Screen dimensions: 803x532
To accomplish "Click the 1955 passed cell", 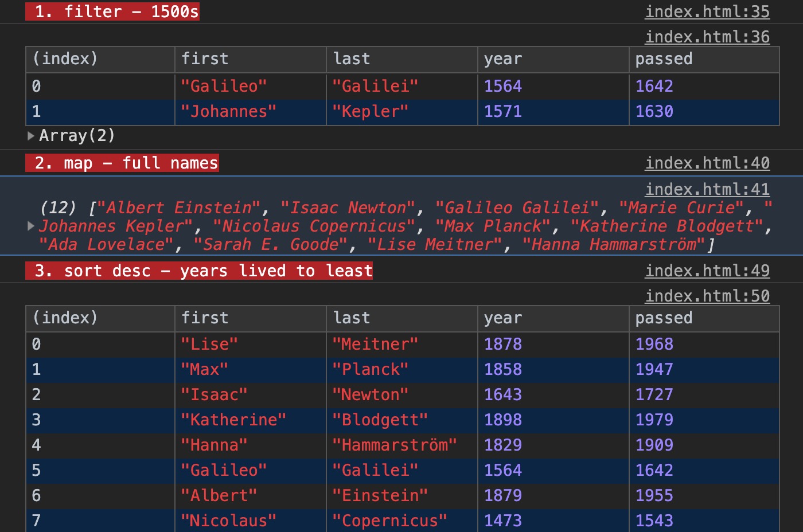I will pyautogui.click(x=704, y=495).
